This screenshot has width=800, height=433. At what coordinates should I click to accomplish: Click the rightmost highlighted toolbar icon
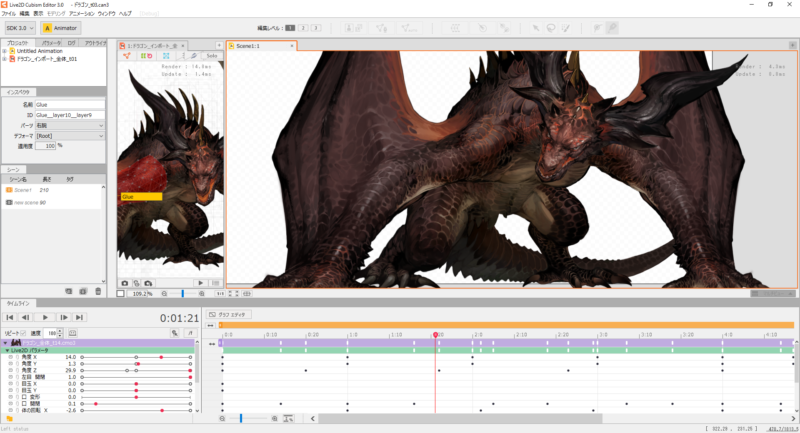tap(612, 28)
